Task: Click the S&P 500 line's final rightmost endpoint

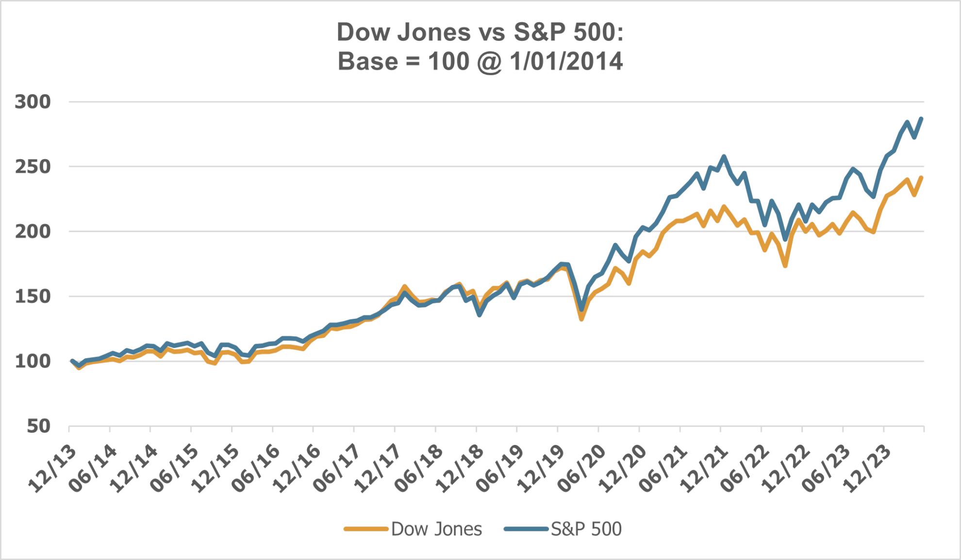Action: (921, 119)
